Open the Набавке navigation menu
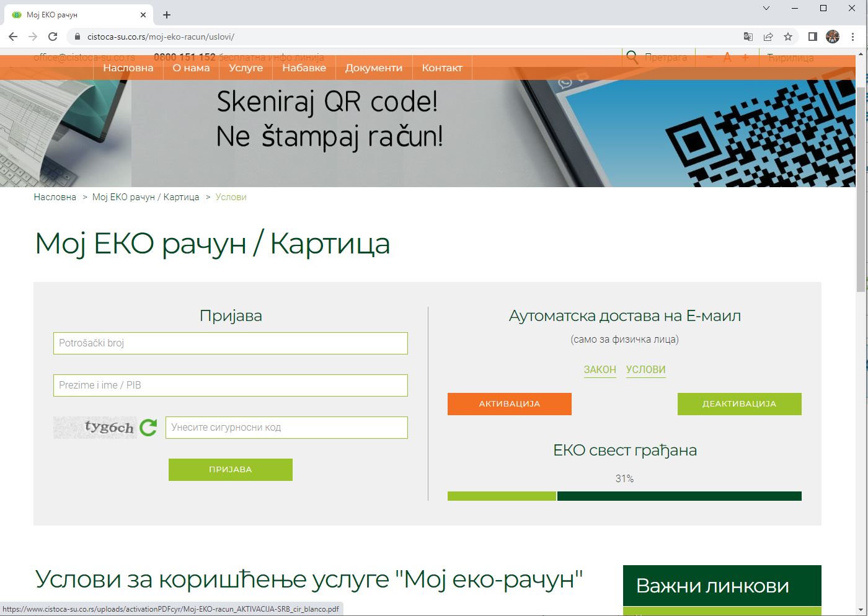 [x=304, y=68]
